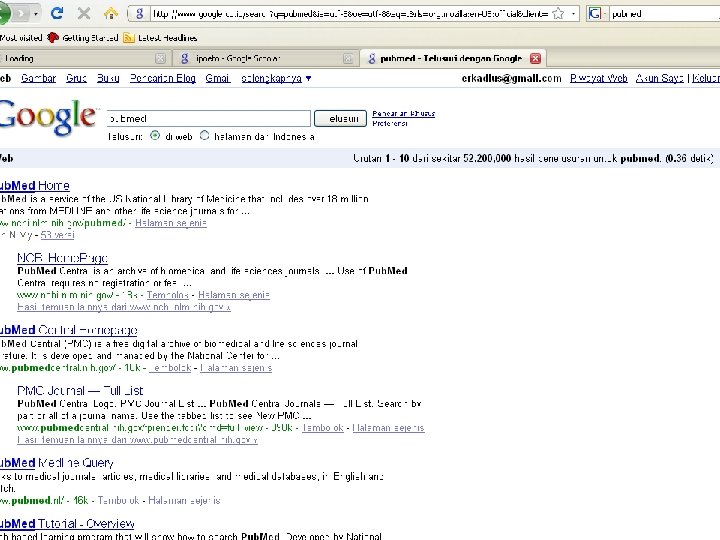Open the Buku link
720x540 pixels.
(x=108, y=79)
